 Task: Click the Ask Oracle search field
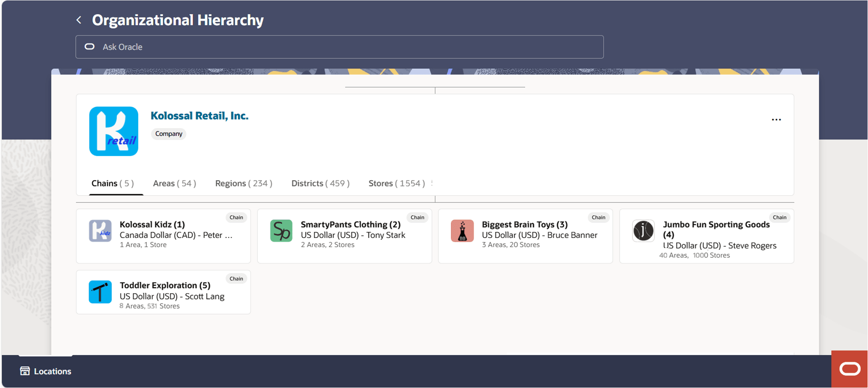pyautogui.click(x=340, y=47)
